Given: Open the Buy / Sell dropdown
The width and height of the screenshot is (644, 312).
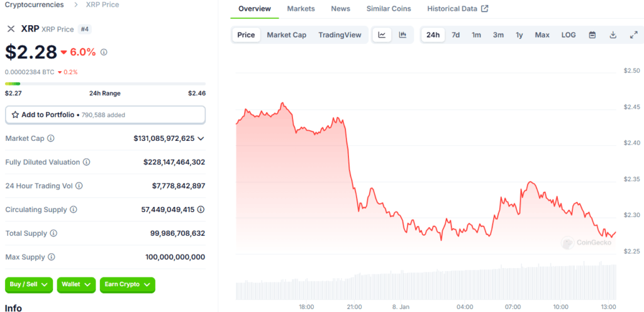Looking at the screenshot, I should (x=29, y=284).
